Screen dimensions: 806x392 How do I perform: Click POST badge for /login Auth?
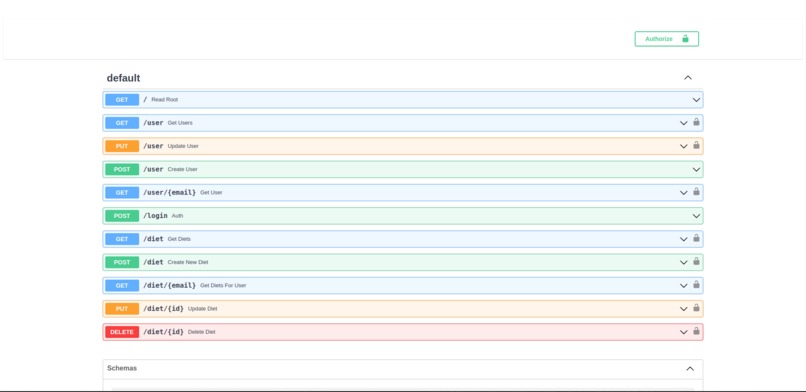click(x=122, y=216)
